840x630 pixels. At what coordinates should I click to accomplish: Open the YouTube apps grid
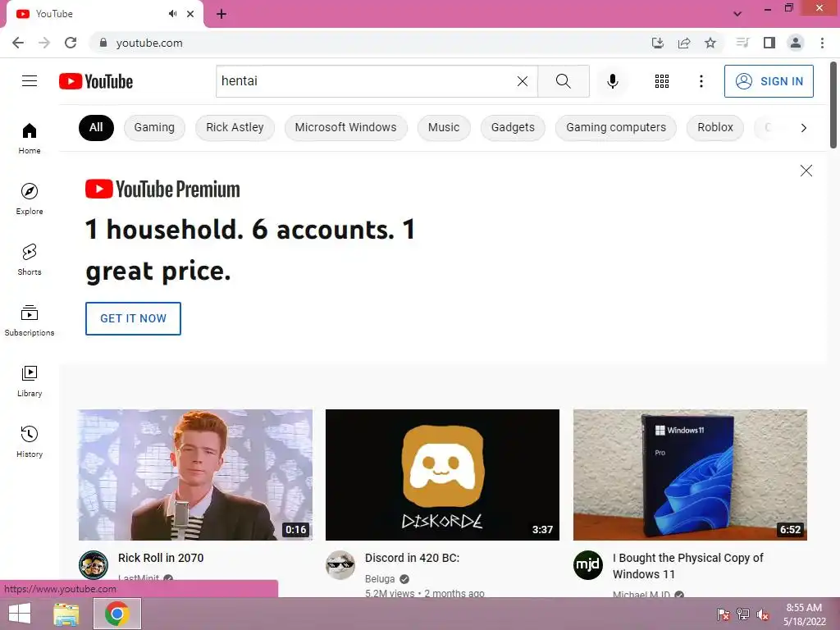662,81
